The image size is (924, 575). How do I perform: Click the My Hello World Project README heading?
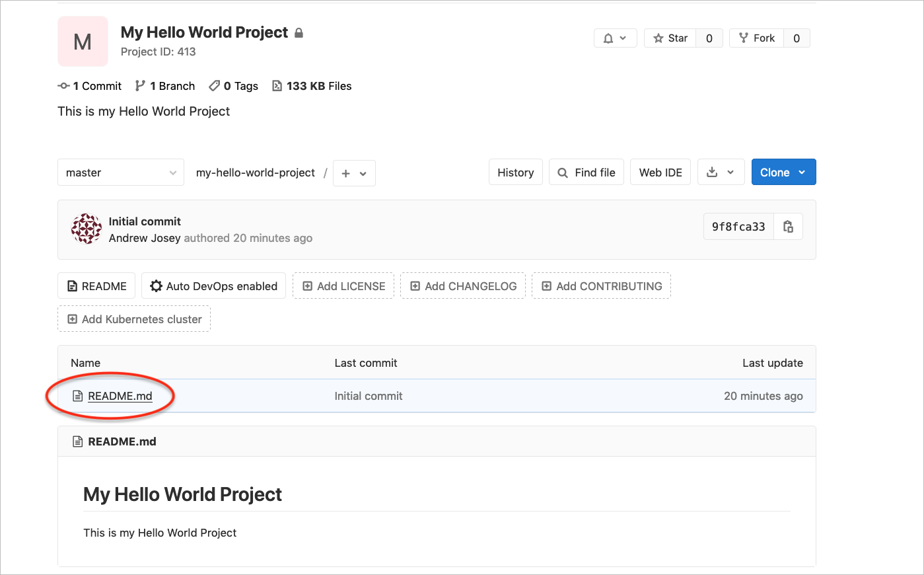(182, 494)
